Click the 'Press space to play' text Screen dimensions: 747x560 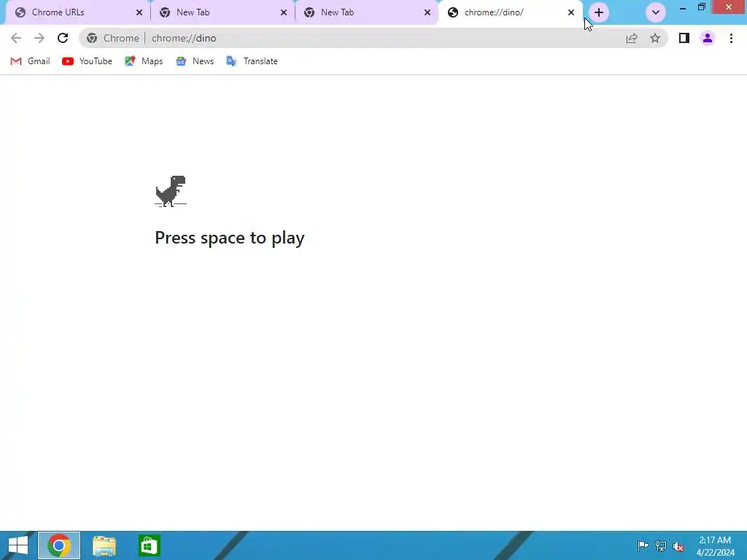[x=230, y=238]
